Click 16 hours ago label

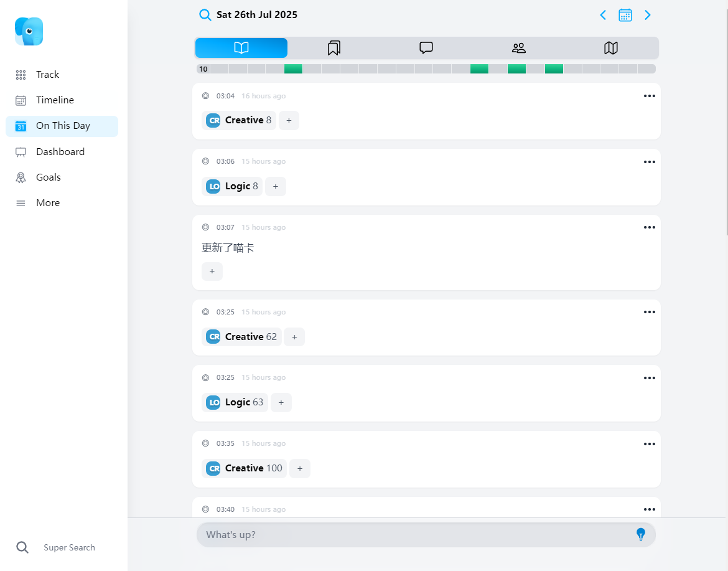click(263, 96)
